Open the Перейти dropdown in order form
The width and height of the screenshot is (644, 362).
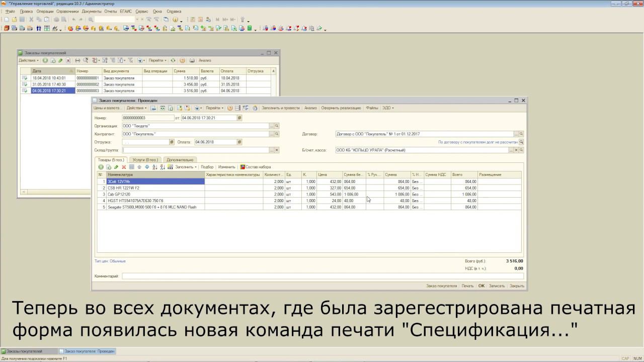pyautogui.click(x=215, y=108)
